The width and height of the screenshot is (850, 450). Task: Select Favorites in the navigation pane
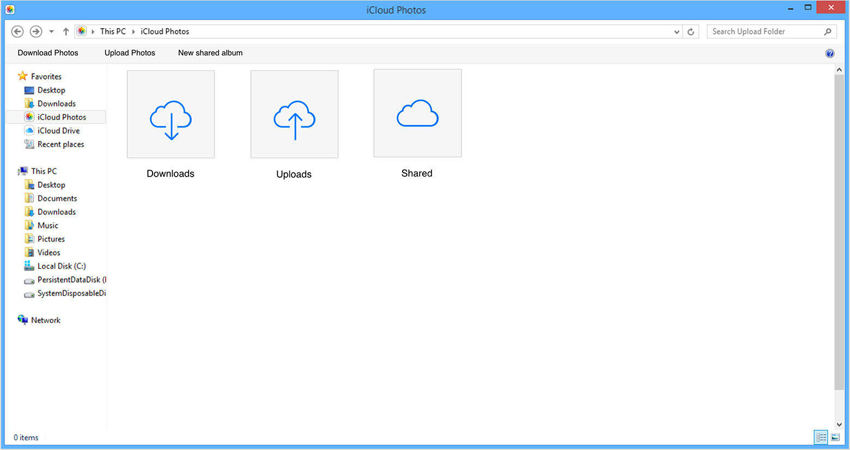tap(46, 76)
